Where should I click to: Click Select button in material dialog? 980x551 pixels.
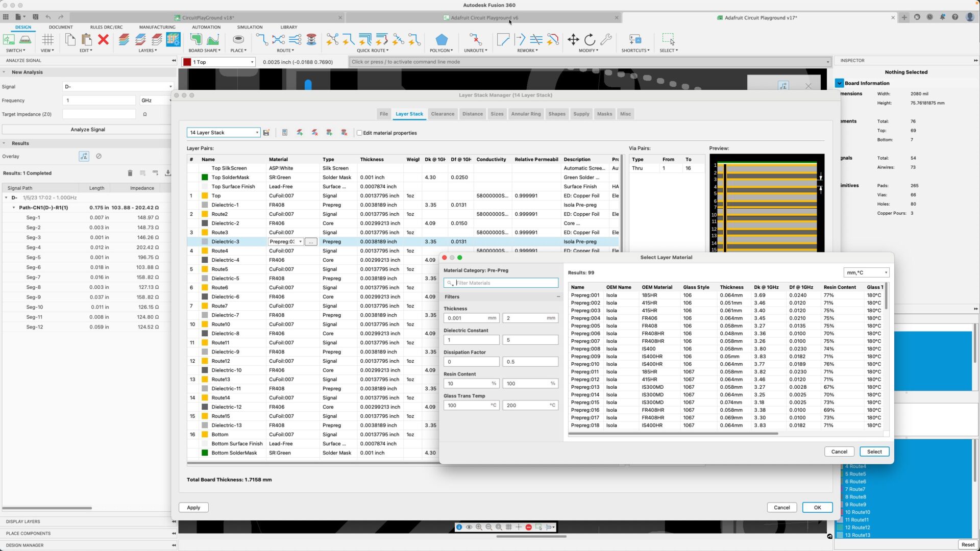(x=874, y=452)
